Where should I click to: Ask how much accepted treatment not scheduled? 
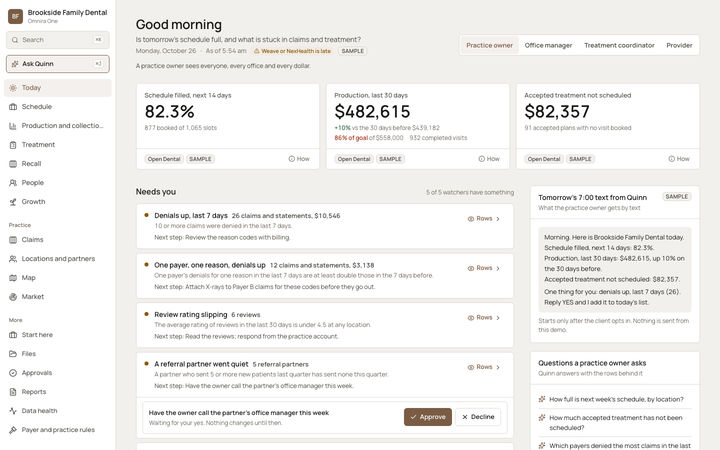pos(615,422)
